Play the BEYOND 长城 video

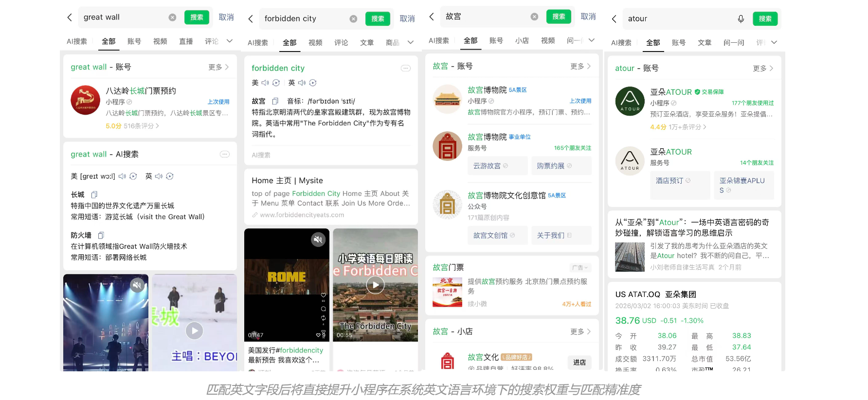point(194,331)
